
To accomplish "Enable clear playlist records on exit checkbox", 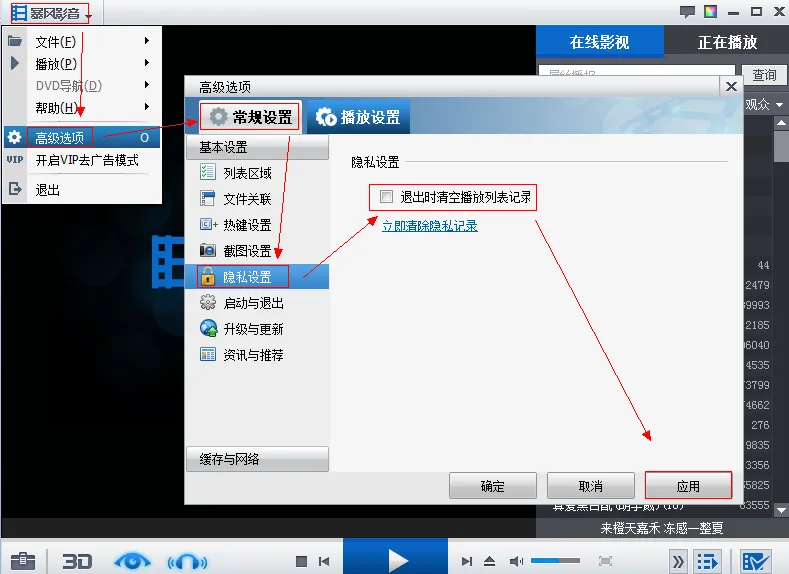I will pyautogui.click(x=386, y=196).
